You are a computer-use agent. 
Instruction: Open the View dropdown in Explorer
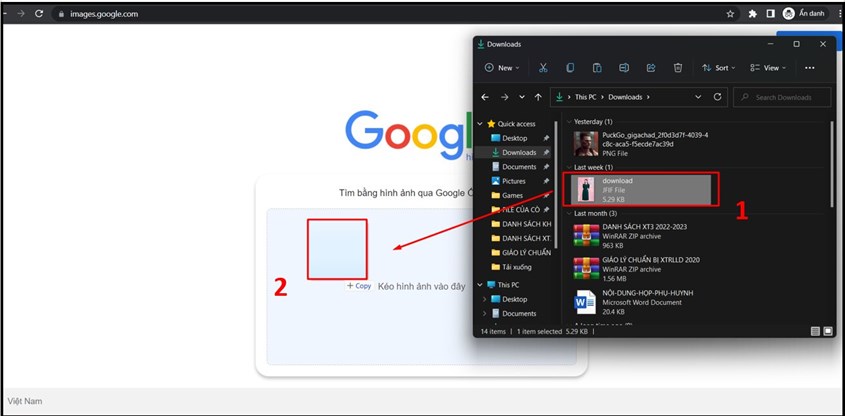pyautogui.click(x=768, y=68)
